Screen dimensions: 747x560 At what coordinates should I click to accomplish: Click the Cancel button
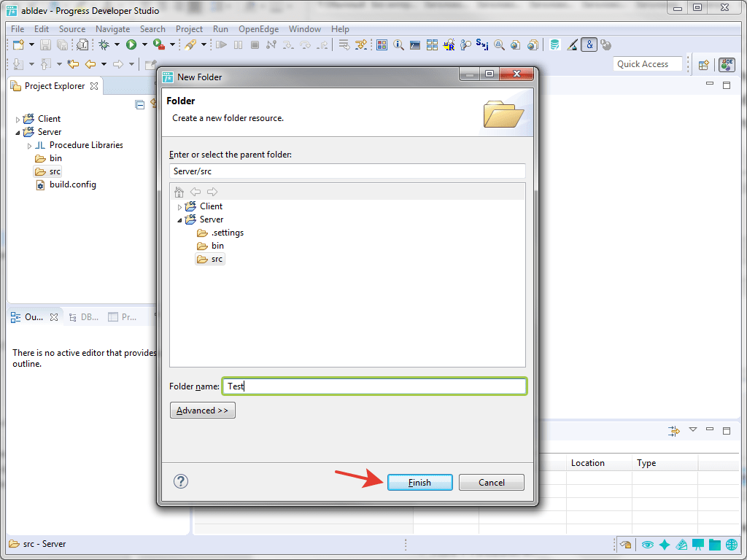[x=491, y=483]
